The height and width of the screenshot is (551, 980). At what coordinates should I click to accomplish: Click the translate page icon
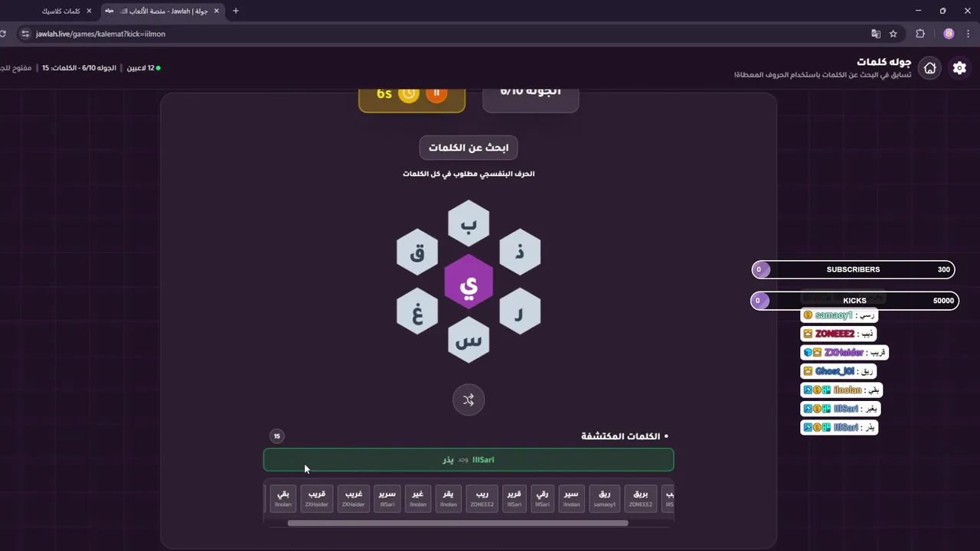coord(876,34)
